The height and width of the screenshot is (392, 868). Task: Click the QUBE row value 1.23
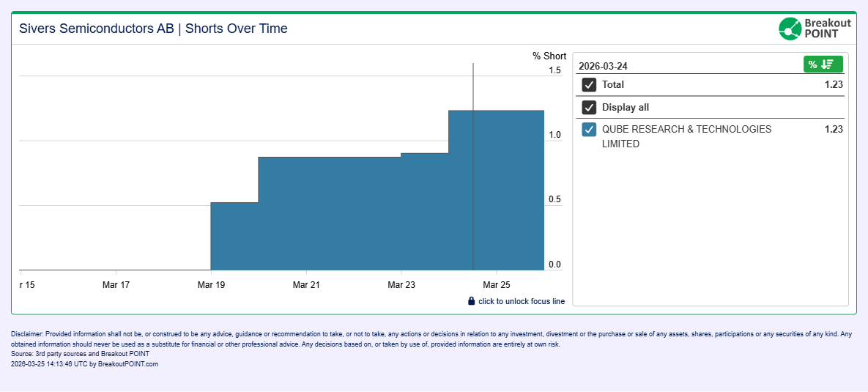pyautogui.click(x=833, y=130)
